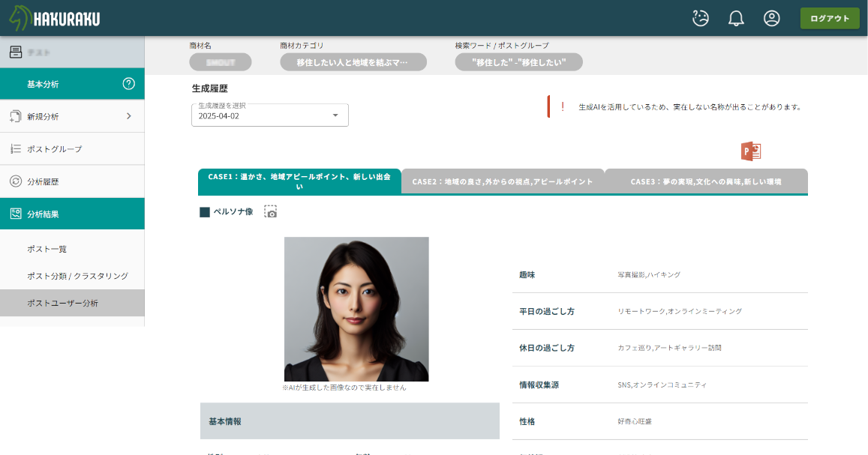Click the help question mark beside 基本分析

pyautogui.click(x=128, y=84)
